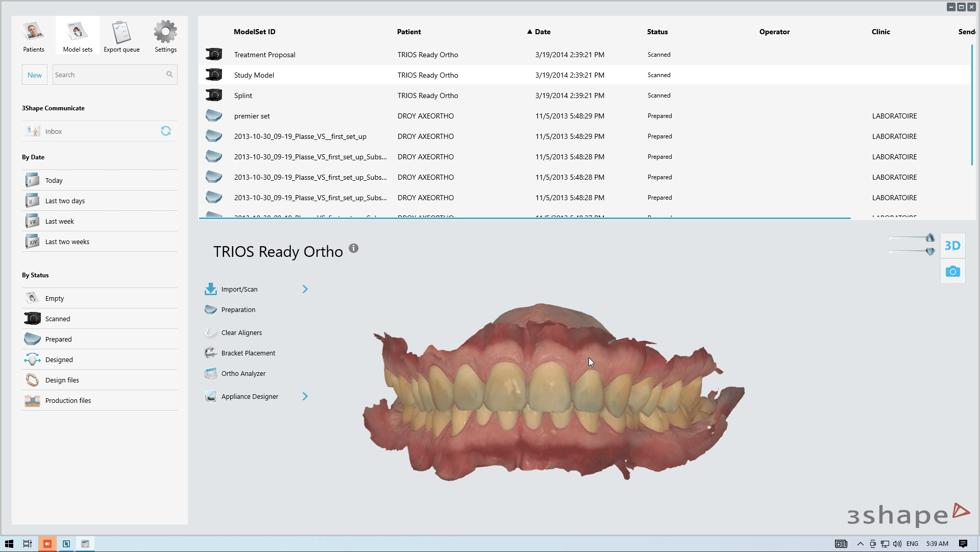Screen dimensions: 980x552
Task: Take a snapshot with the camera icon
Action: (952, 272)
